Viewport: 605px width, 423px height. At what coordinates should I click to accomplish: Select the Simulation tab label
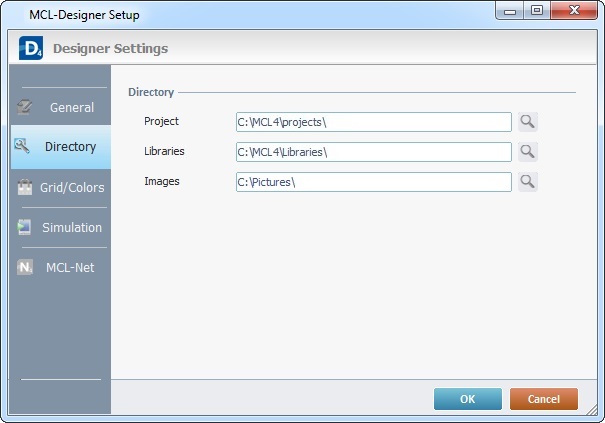(72, 227)
